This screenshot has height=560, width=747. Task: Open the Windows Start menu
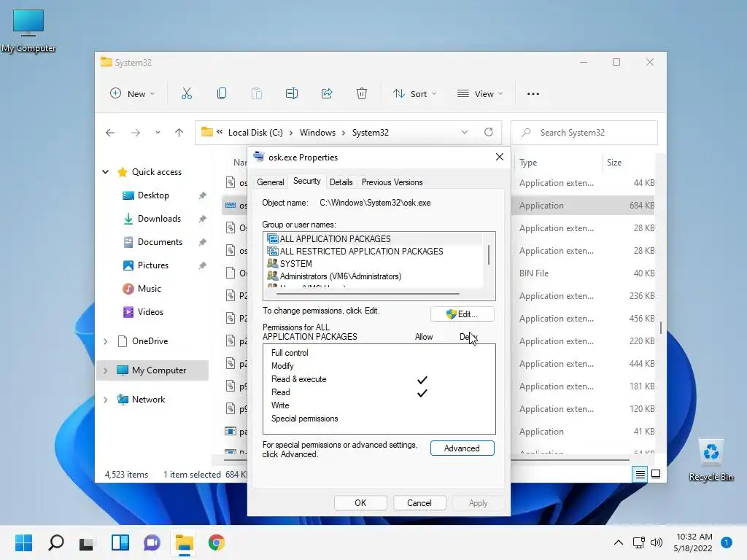(x=24, y=542)
